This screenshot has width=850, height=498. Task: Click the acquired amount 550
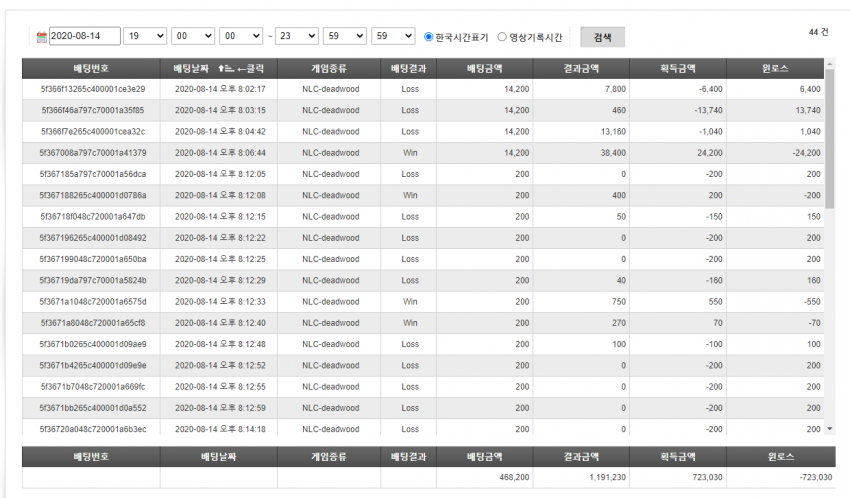point(716,302)
